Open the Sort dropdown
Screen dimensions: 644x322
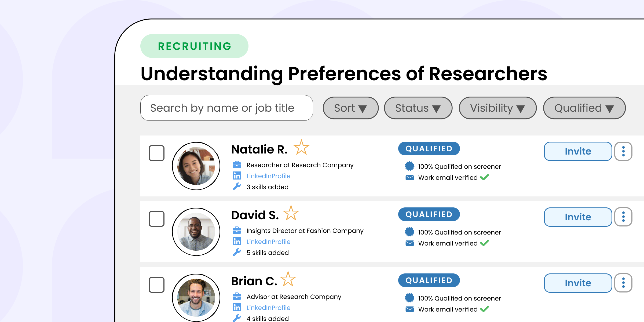click(x=350, y=108)
